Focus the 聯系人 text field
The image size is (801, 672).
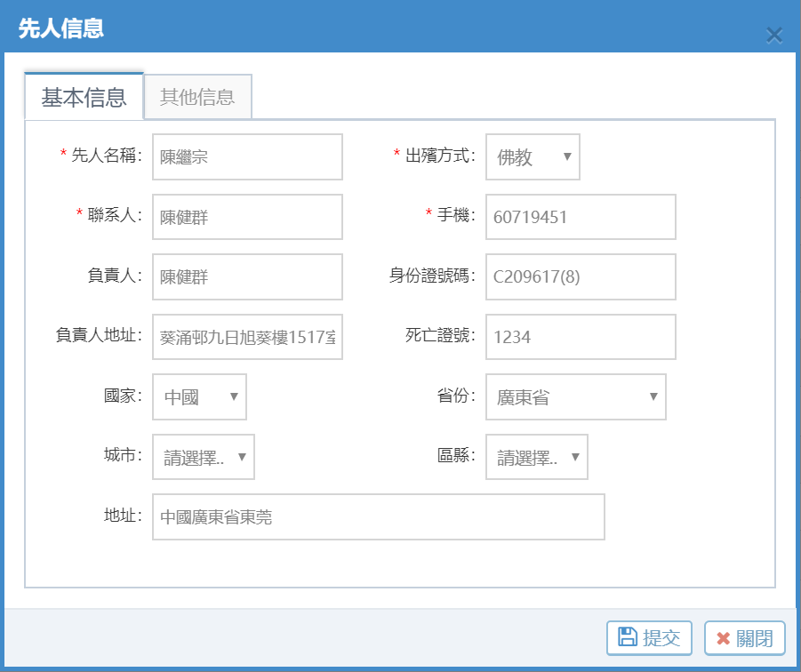[x=247, y=217]
